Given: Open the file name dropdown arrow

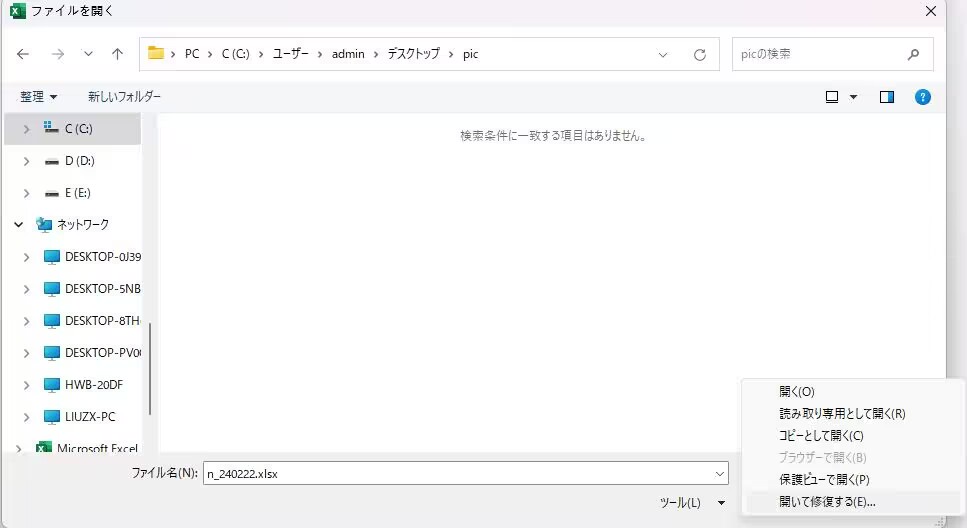Looking at the screenshot, I should [720, 474].
